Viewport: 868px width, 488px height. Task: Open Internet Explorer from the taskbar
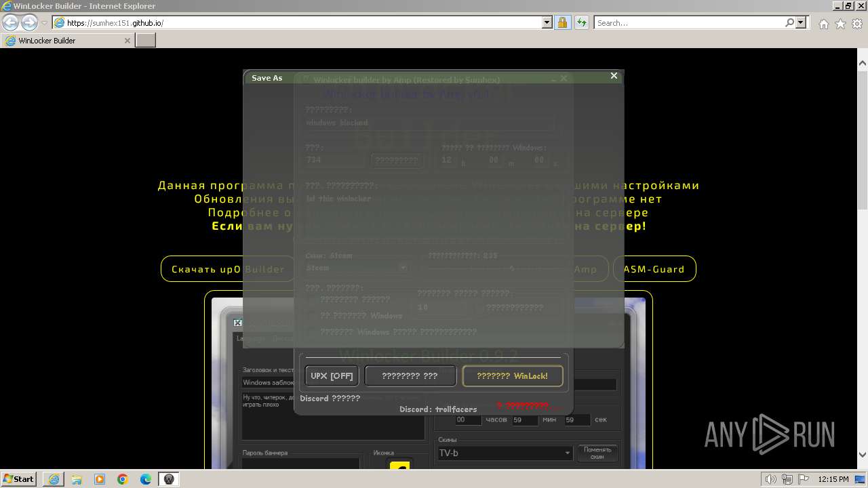pyautogui.click(x=54, y=479)
